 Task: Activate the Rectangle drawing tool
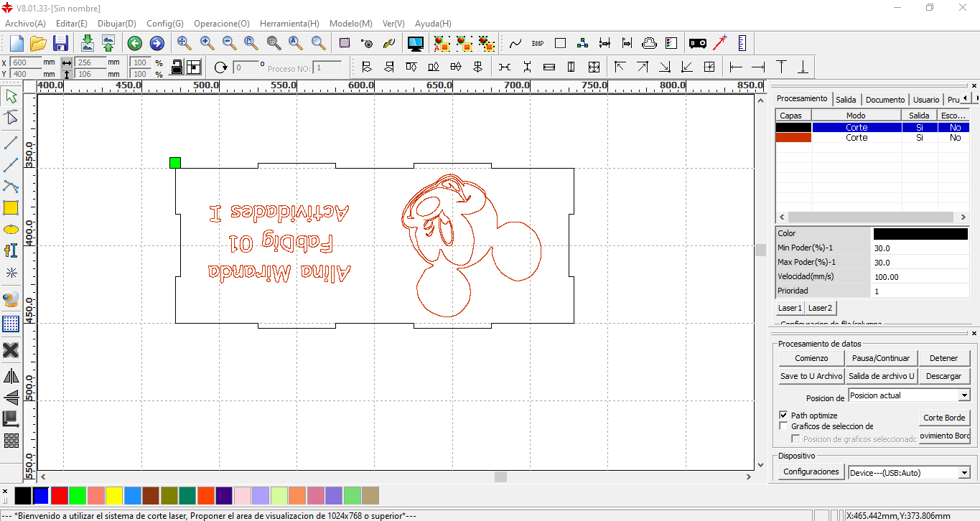click(x=11, y=208)
